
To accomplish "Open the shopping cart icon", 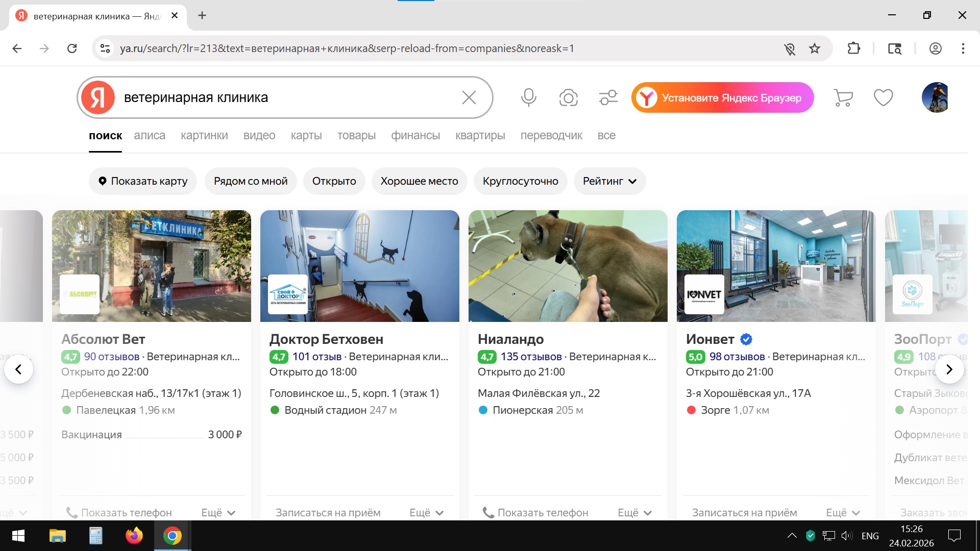I will coord(843,97).
